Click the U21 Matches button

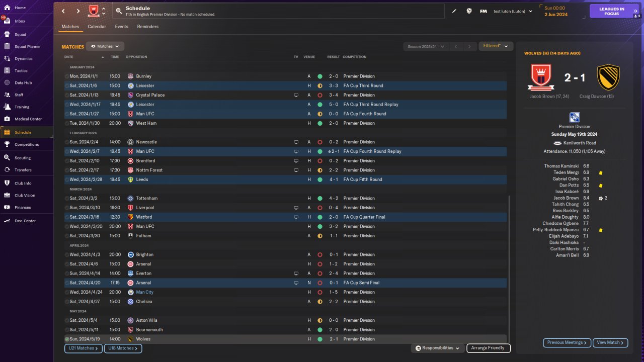pyautogui.click(x=84, y=348)
